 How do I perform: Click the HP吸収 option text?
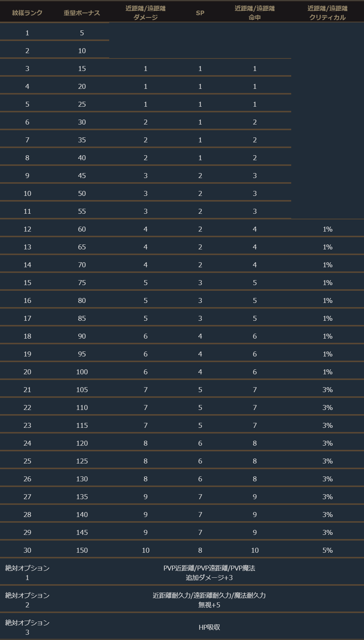(x=209, y=627)
